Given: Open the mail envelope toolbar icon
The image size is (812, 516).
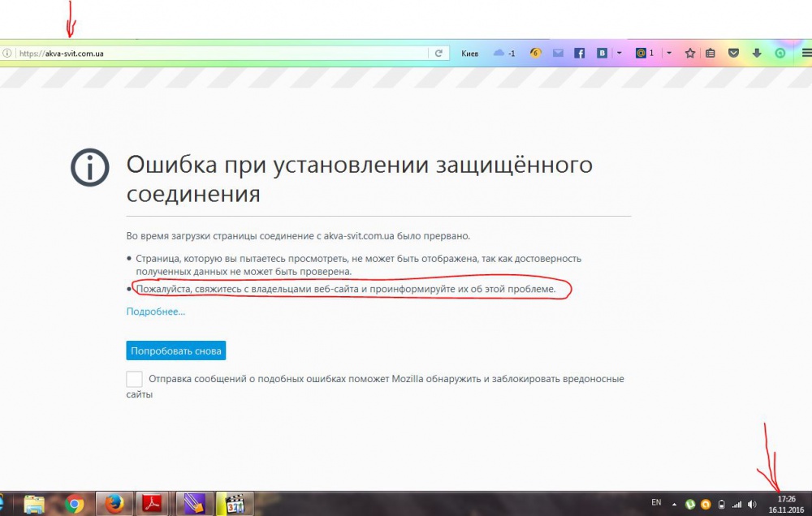Looking at the screenshot, I should (558, 54).
